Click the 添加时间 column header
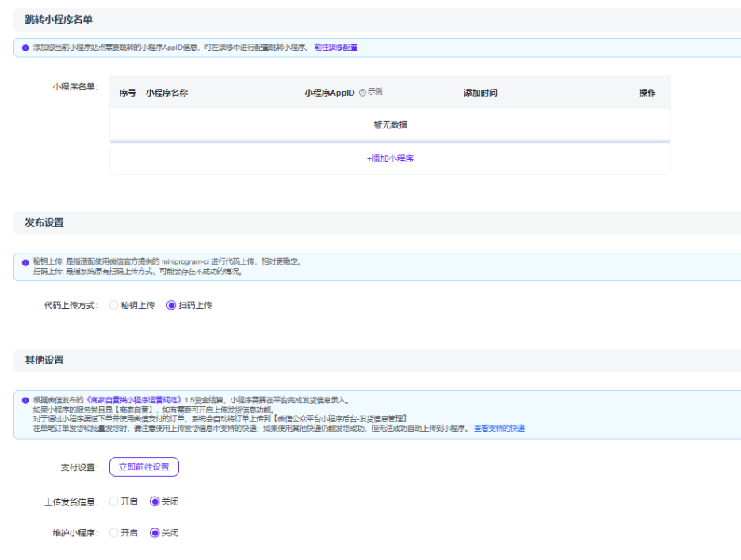 [x=480, y=93]
